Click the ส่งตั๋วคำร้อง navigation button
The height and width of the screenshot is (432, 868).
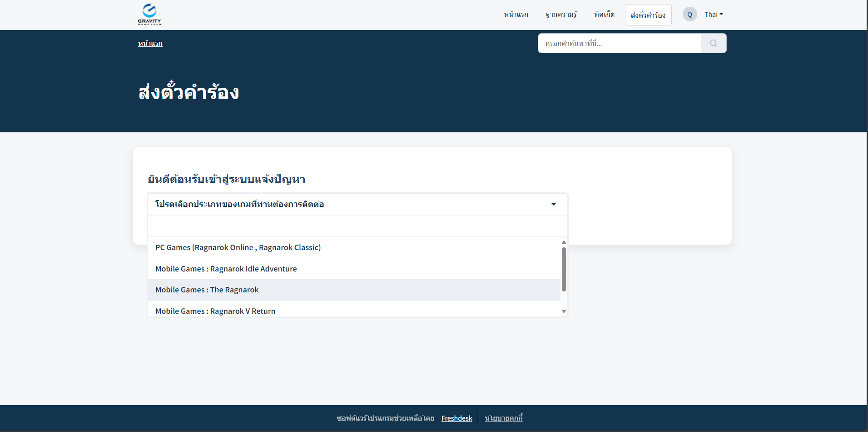click(x=648, y=15)
